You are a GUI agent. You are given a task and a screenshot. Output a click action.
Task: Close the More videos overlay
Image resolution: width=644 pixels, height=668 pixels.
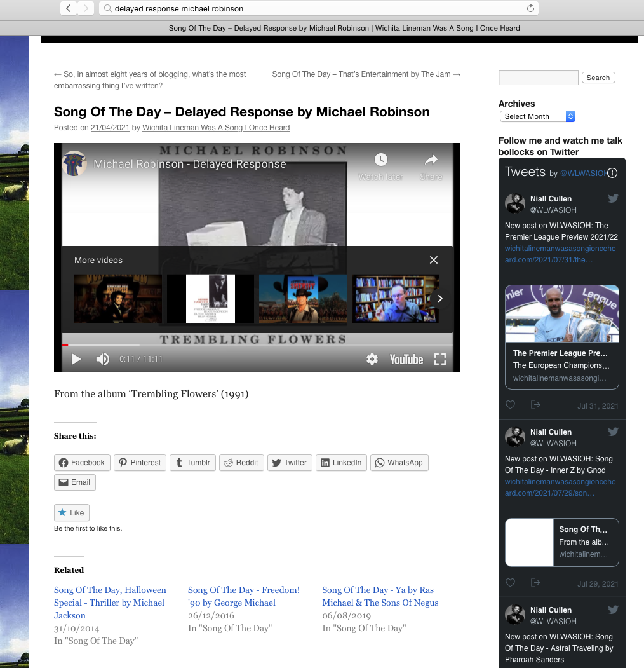click(434, 260)
